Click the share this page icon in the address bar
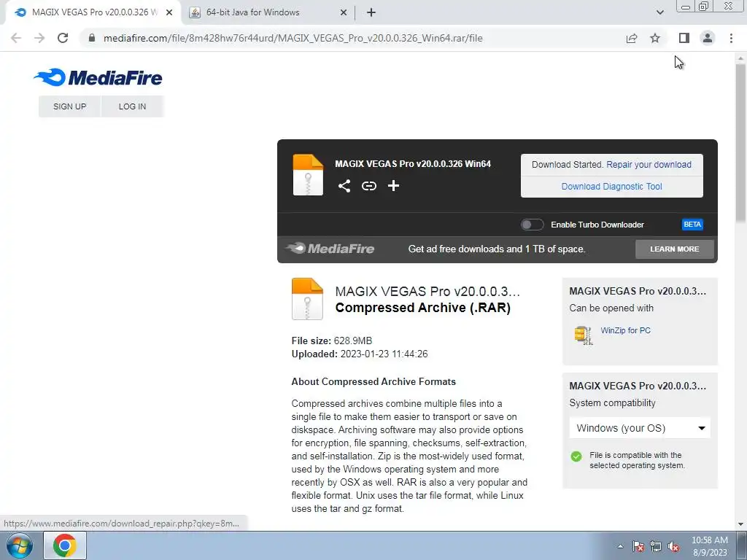Screen dimensions: 747x560 (x=632, y=38)
